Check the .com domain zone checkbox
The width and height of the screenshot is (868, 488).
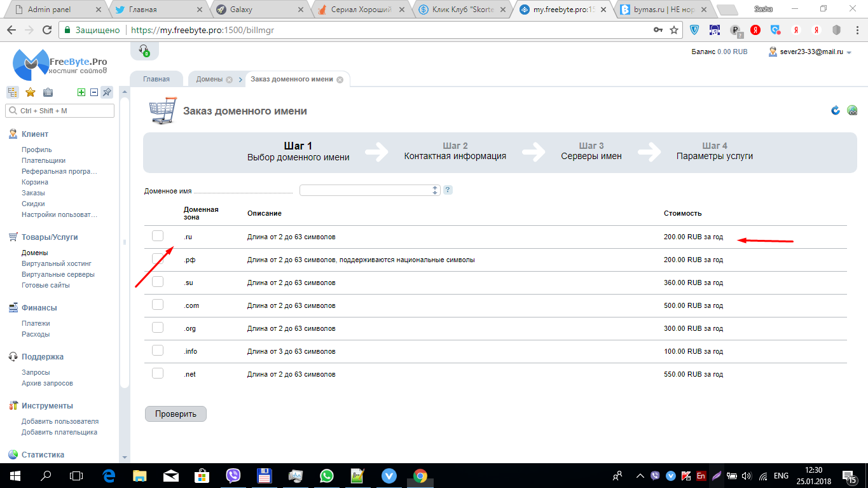coord(158,305)
